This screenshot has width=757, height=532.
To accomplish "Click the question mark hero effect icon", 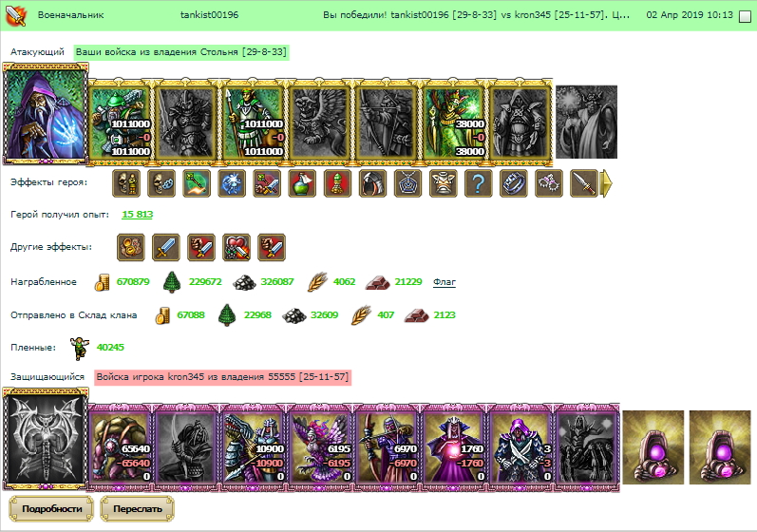I will tap(478, 183).
